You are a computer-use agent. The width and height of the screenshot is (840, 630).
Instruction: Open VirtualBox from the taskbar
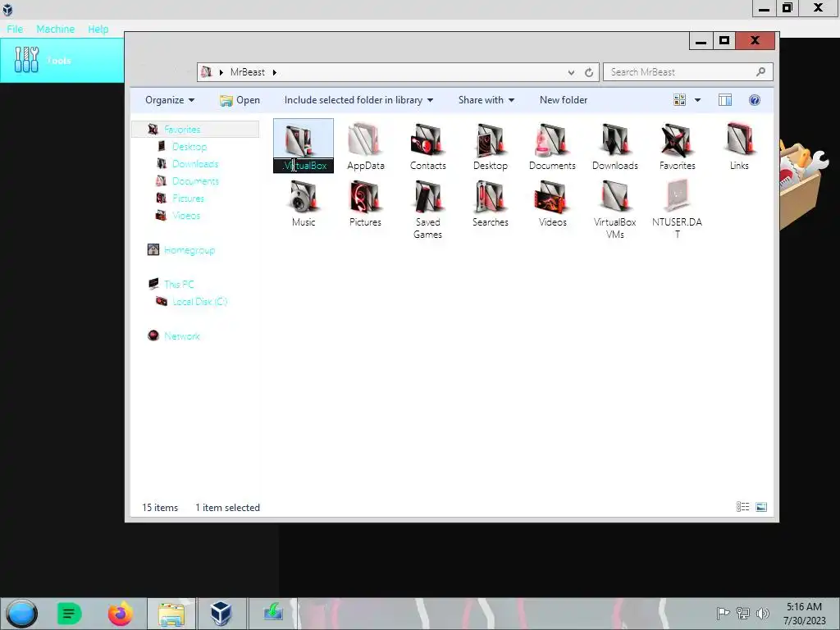pyautogui.click(x=221, y=614)
